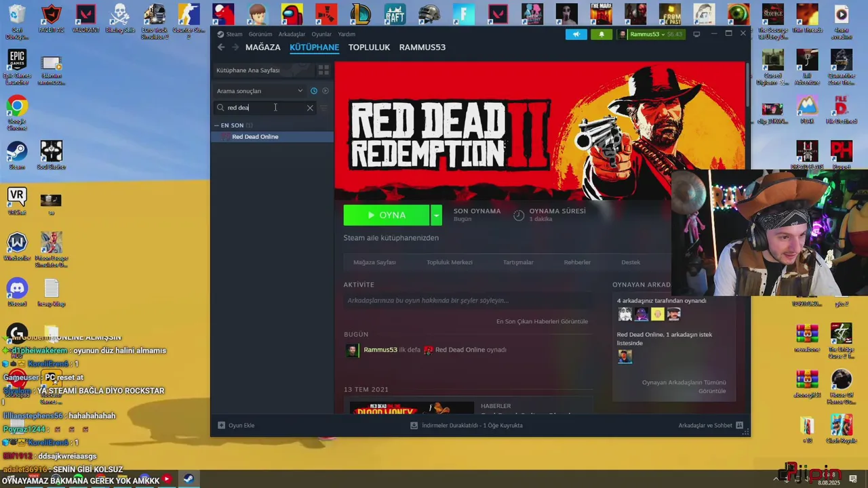Open the Rehberler tab
This screenshot has width=868, height=488.
tap(577, 262)
